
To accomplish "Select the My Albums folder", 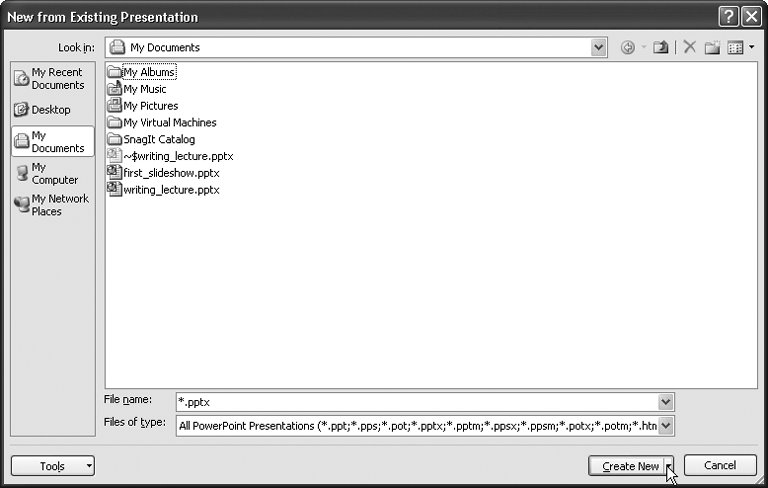I will (142, 72).
